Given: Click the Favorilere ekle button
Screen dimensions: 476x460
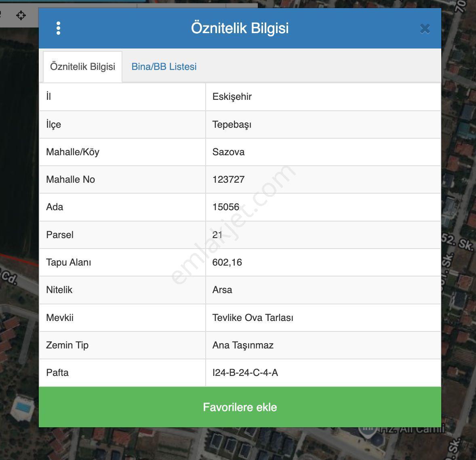Looking at the screenshot, I should 240,407.
